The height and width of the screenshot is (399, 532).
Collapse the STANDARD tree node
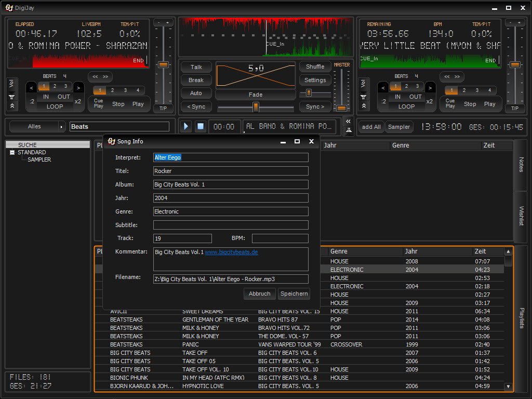12,152
